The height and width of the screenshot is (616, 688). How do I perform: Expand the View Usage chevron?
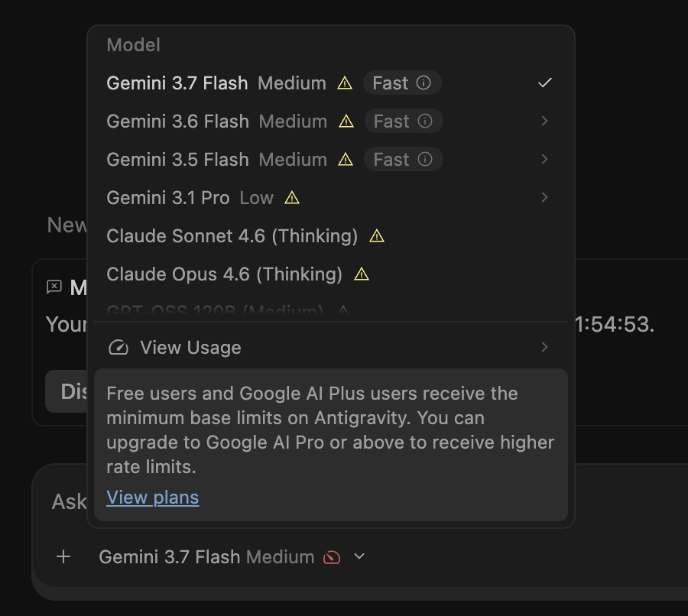544,347
